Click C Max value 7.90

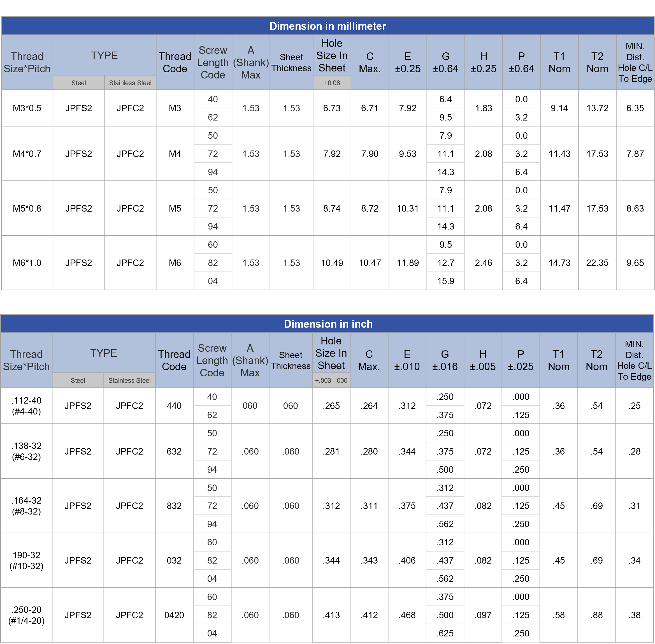coord(370,154)
